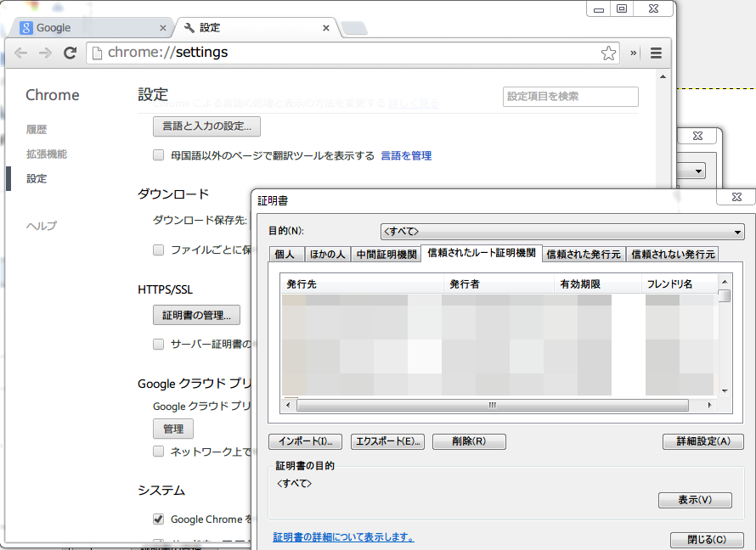Click the 設定項目を検索 search field
The height and width of the screenshot is (550, 756).
click(570, 96)
